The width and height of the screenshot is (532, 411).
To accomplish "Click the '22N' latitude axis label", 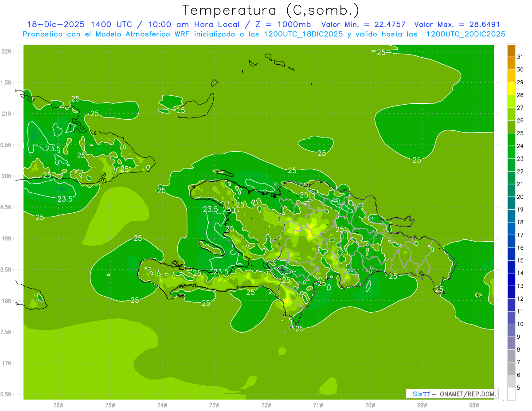I will tap(7, 51).
